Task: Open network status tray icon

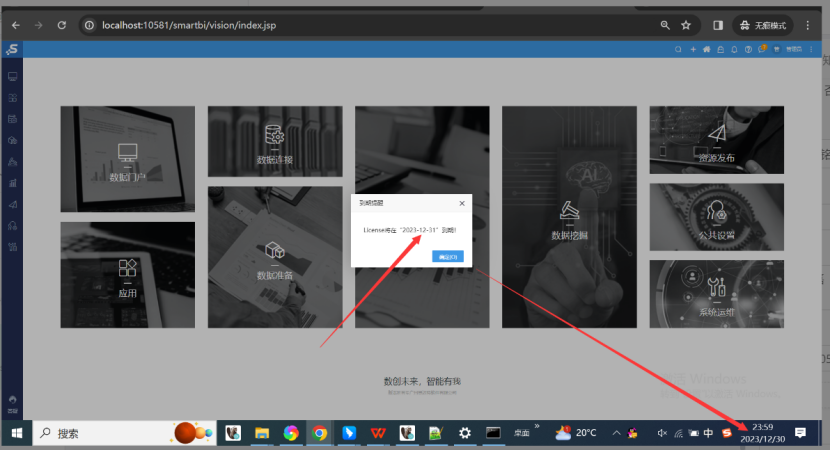Action: (x=678, y=434)
